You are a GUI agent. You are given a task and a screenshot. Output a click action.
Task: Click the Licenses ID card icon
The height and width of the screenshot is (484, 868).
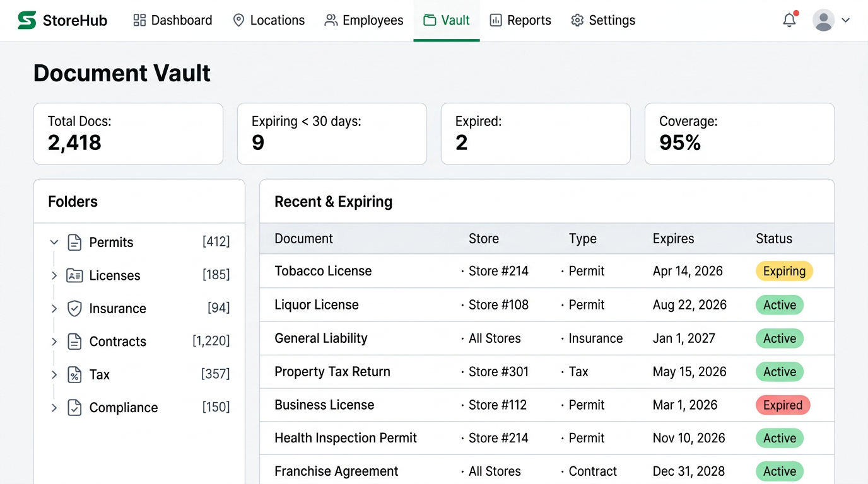tap(74, 275)
